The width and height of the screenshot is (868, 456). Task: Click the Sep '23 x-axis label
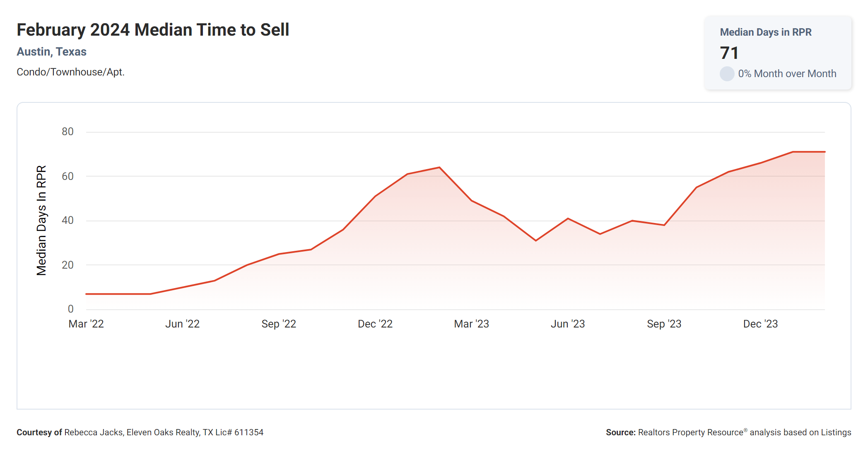[664, 324]
